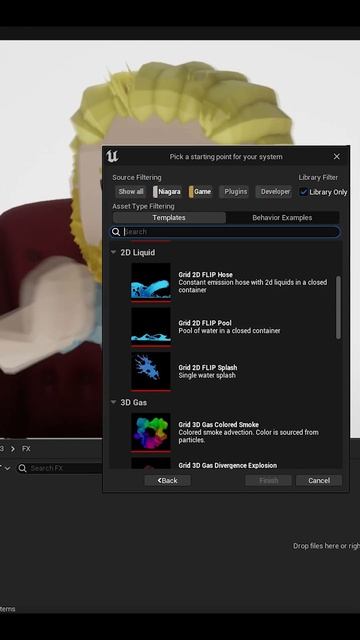This screenshot has width=360, height=640.
Task: Switch to the Templates tab
Action: click(169, 218)
